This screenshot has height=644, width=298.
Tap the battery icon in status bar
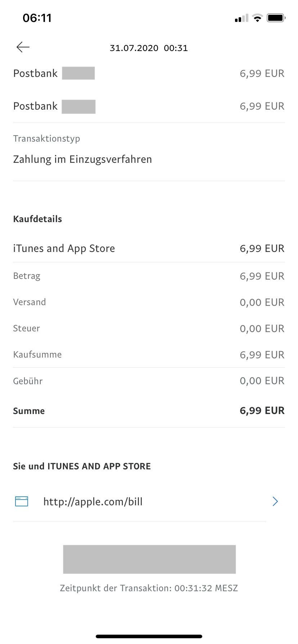(x=276, y=18)
